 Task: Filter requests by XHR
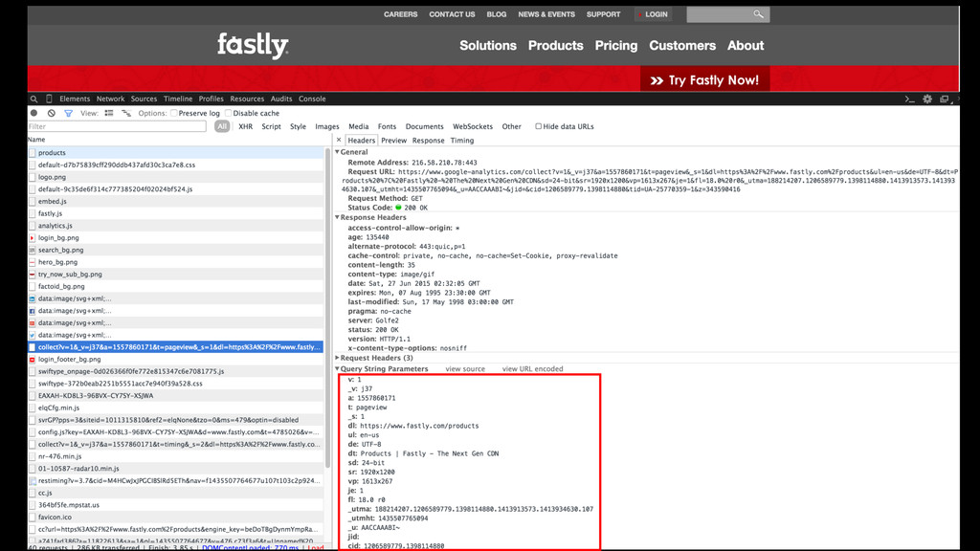(x=246, y=126)
